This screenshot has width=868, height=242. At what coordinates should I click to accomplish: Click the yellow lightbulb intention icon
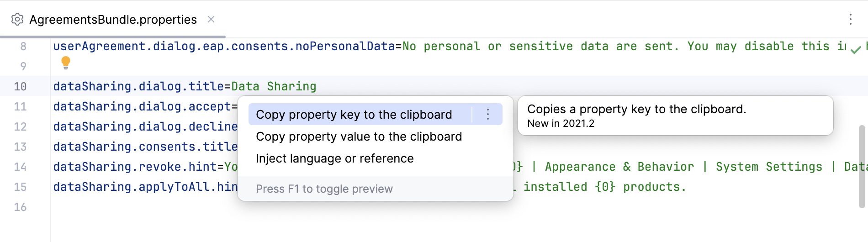click(x=66, y=63)
